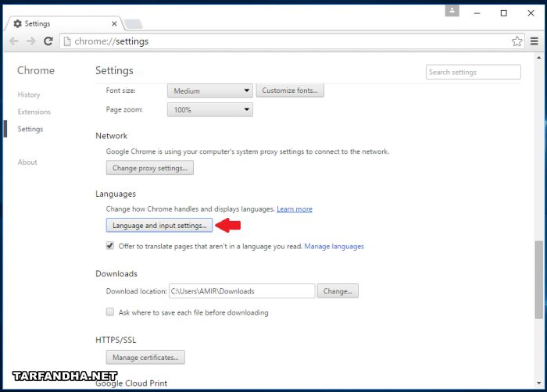Click the scrollbar down arrow

539,383
